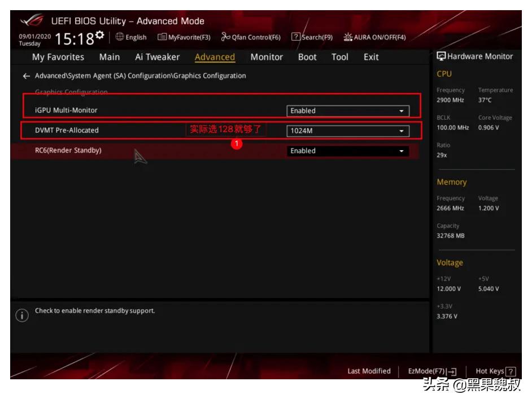The image size is (532, 403).
Task: Open the Ai Tweaker tab
Action: [x=158, y=57]
